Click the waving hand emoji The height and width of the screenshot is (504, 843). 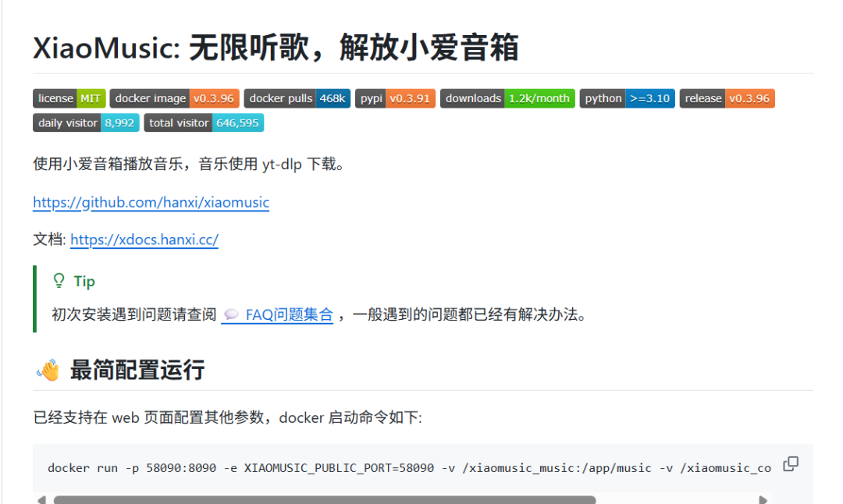[x=48, y=371]
